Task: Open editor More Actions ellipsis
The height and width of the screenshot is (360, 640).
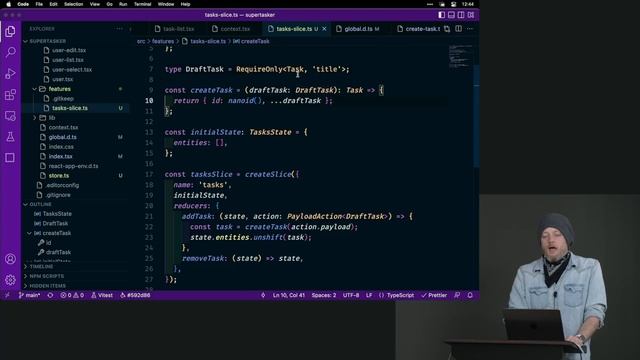Action: pyautogui.click(x=470, y=29)
